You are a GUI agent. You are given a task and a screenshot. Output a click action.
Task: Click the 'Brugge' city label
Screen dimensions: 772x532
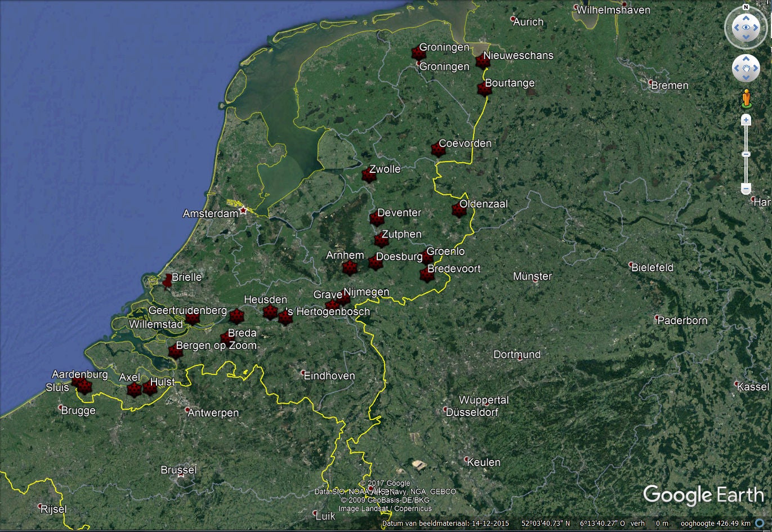(78, 410)
